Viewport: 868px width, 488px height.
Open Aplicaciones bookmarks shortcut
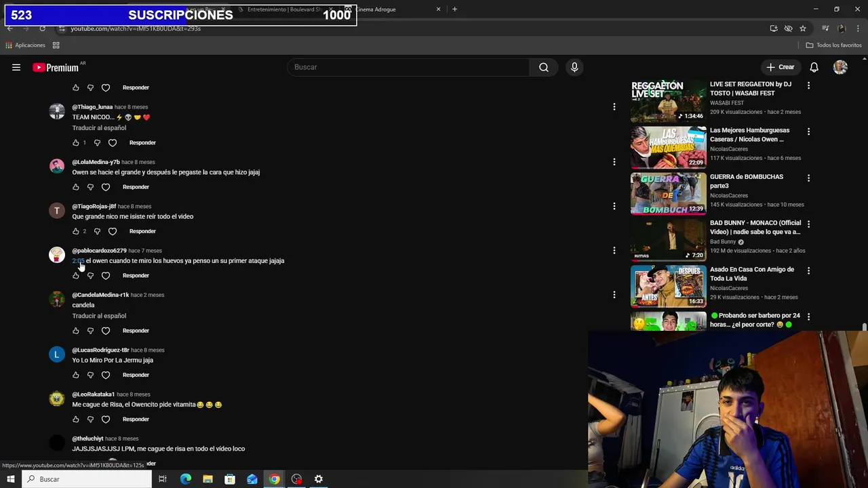pos(25,45)
